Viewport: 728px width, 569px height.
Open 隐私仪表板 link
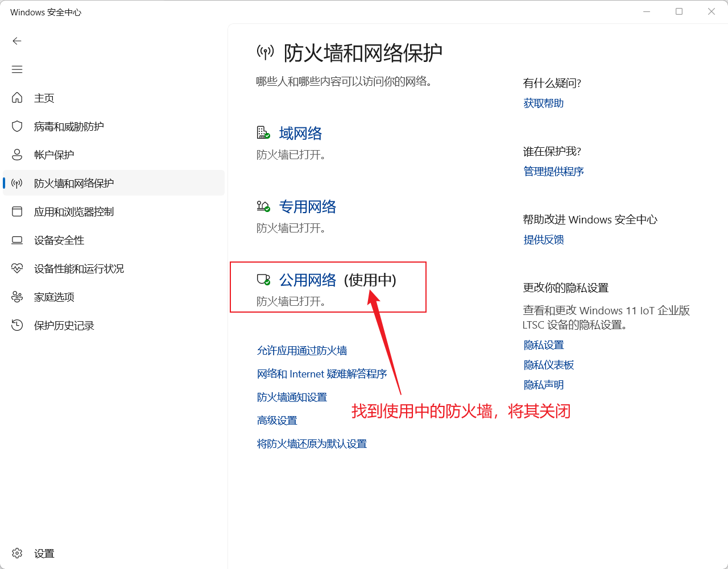pyautogui.click(x=549, y=365)
